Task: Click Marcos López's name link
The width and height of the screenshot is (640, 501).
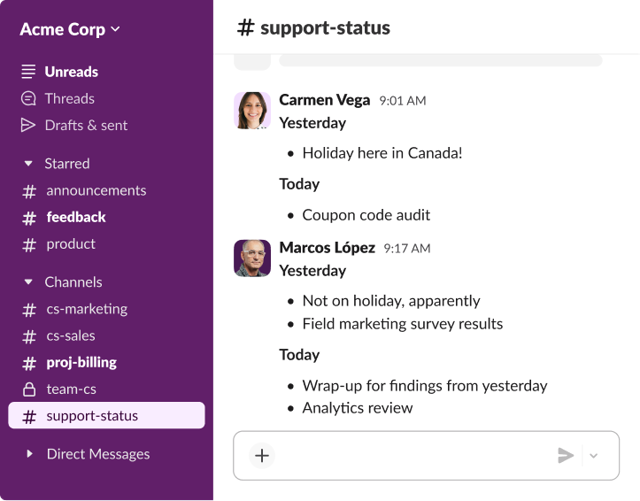Action: (x=327, y=247)
